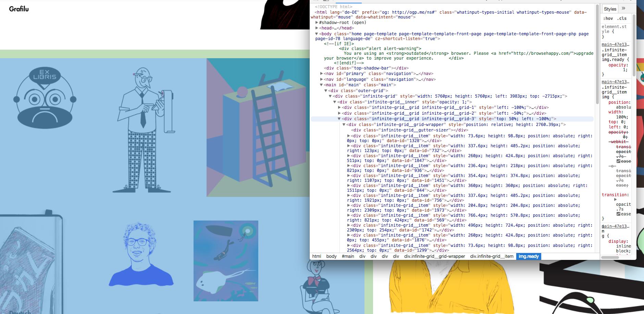Toggle the .cls class editor
The width and height of the screenshot is (644, 314).
coord(622,18)
